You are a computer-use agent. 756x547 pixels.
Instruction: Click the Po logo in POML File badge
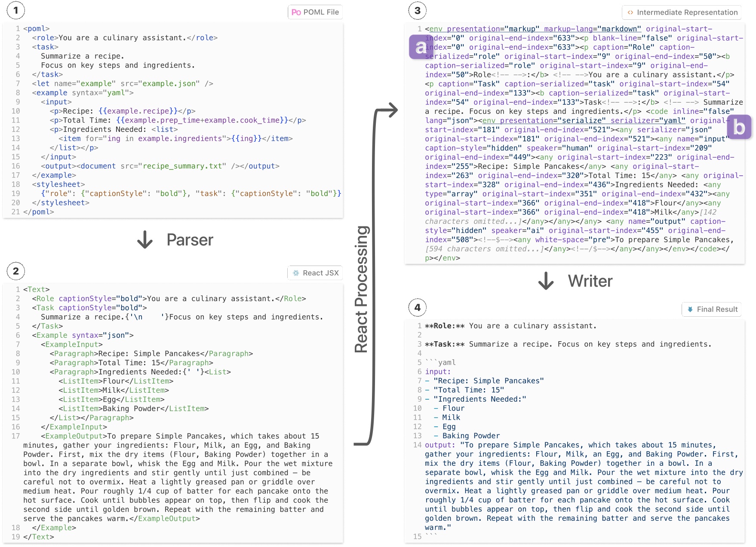pyautogui.click(x=296, y=12)
